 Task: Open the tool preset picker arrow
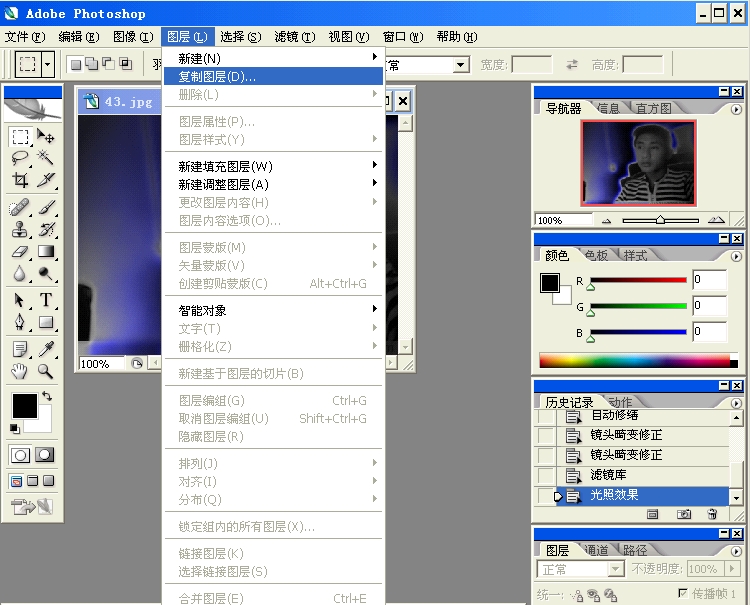(47, 64)
